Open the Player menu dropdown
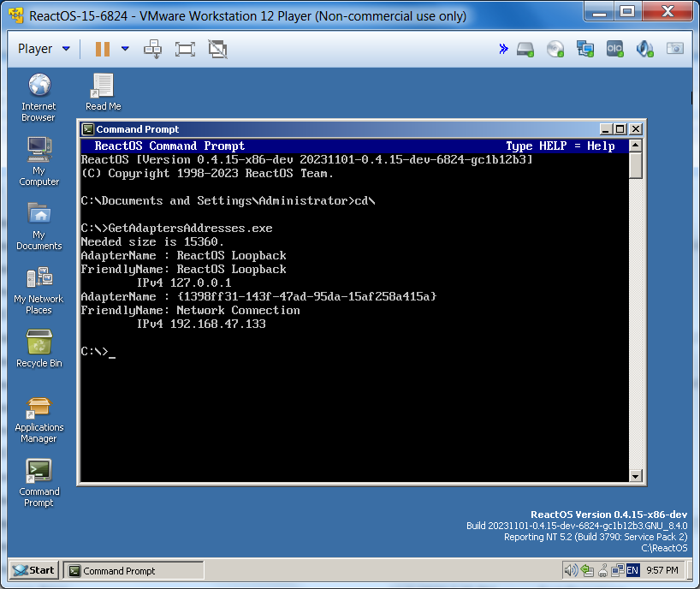The height and width of the screenshot is (589, 700). tap(44, 49)
